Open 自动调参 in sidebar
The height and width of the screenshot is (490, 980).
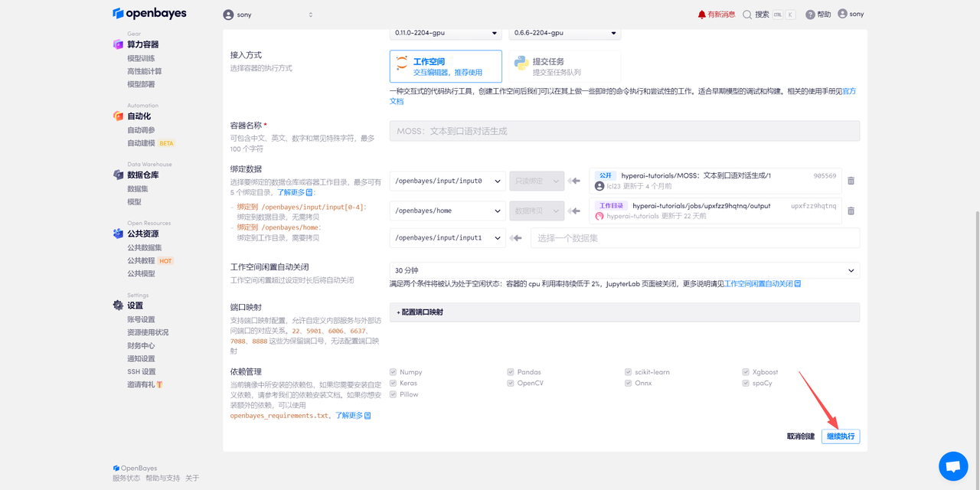point(141,130)
